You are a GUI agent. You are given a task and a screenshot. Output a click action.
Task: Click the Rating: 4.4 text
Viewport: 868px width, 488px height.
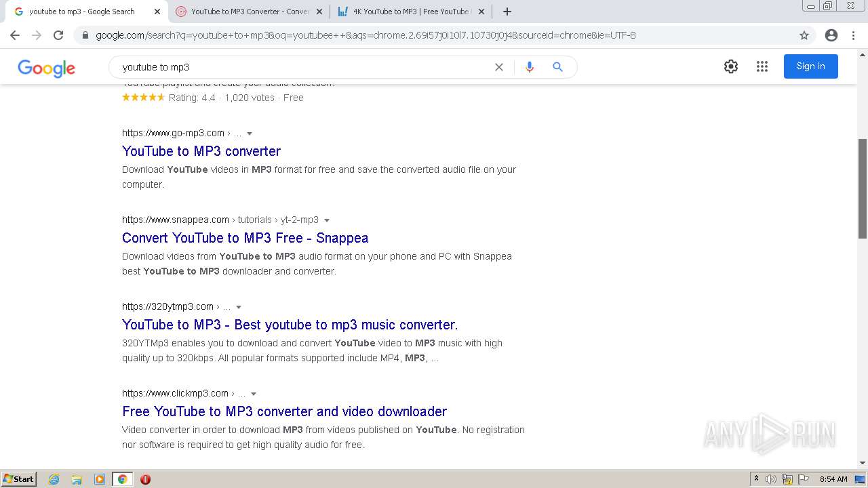(192, 98)
